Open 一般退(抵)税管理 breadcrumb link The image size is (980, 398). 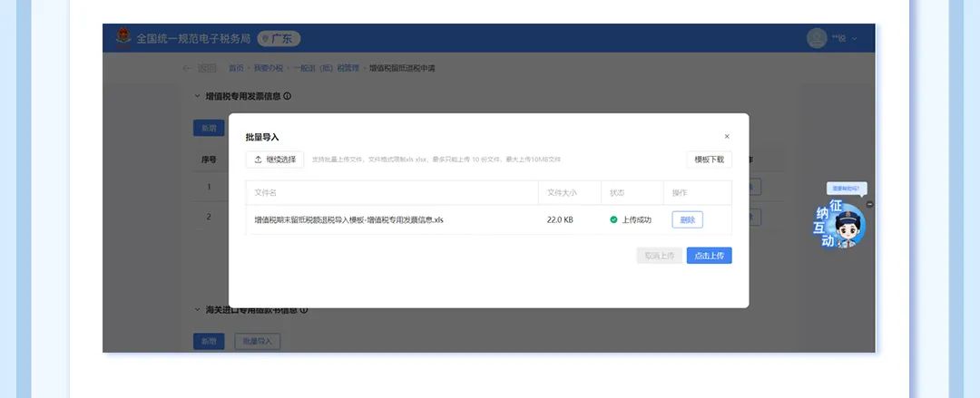click(x=327, y=68)
